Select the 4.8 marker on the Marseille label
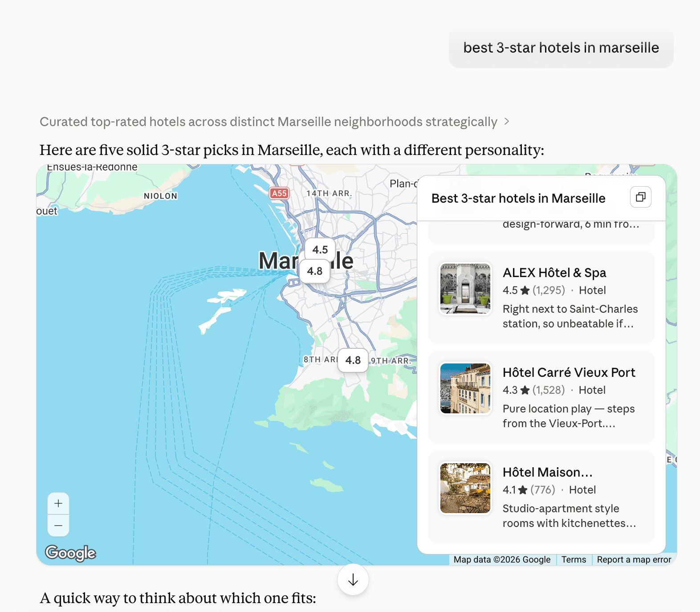Screen dimensions: 700x612 pyautogui.click(x=315, y=271)
